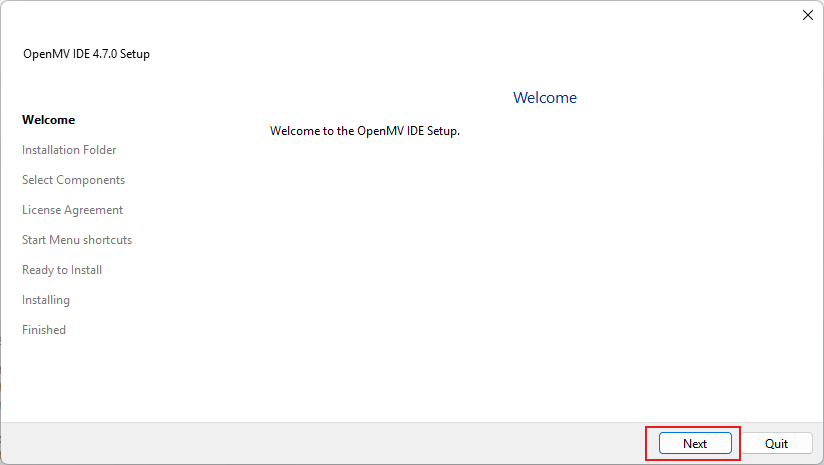Select the Installation Folder step
Image resolution: width=824 pixels, height=465 pixels.
[x=69, y=150]
